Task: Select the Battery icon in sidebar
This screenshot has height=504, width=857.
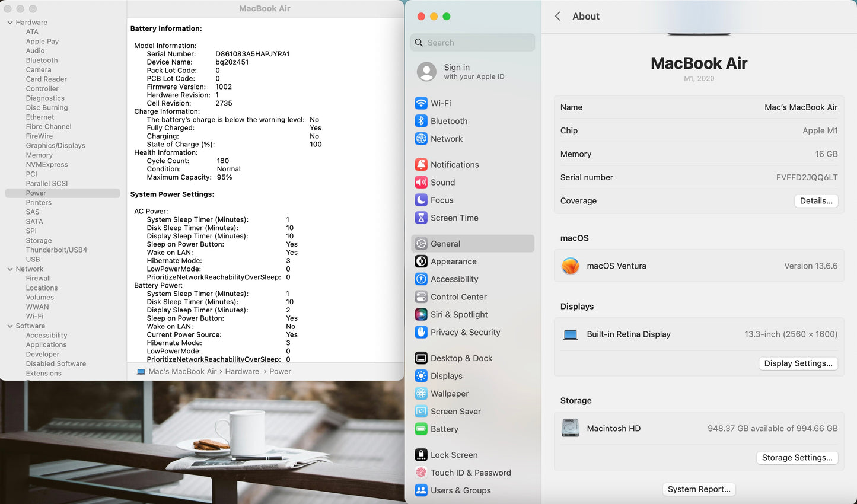Action: click(x=421, y=429)
